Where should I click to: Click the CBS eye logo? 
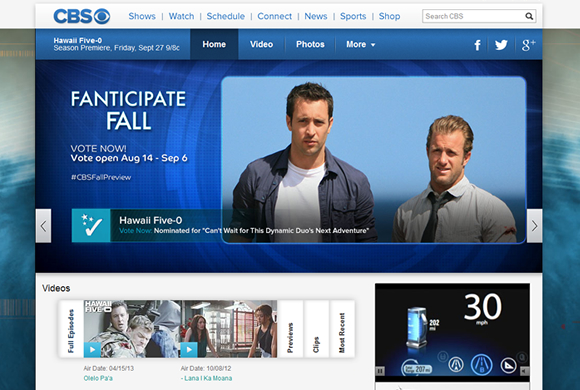[x=82, y=16]
